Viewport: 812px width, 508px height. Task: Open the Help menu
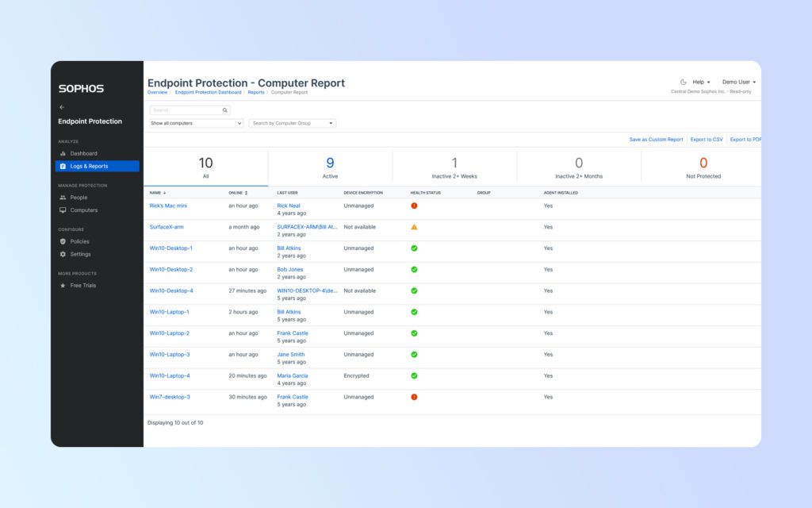coord(699,82)
